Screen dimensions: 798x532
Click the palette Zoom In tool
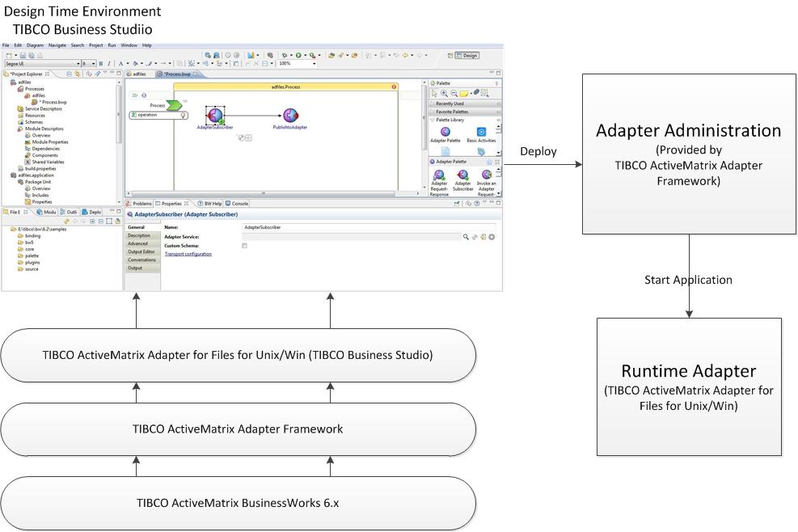[x=445, y=93]
